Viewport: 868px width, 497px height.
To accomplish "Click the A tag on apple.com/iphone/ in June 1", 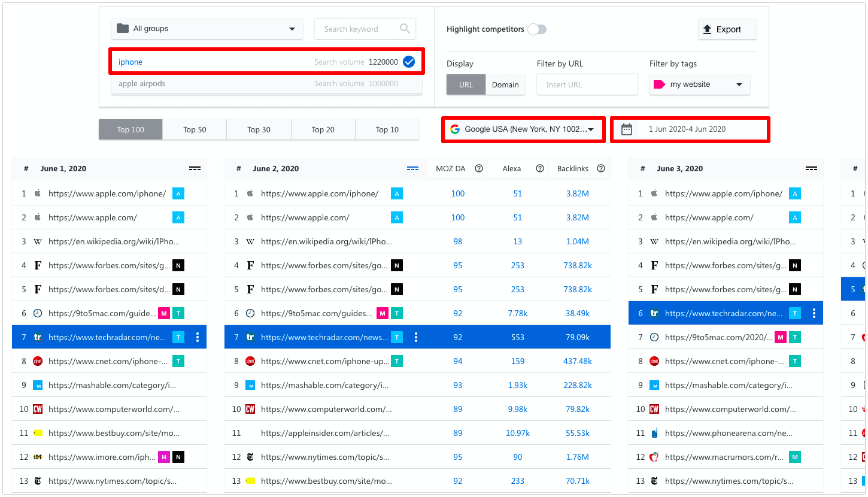I will (x=178, y=193).
